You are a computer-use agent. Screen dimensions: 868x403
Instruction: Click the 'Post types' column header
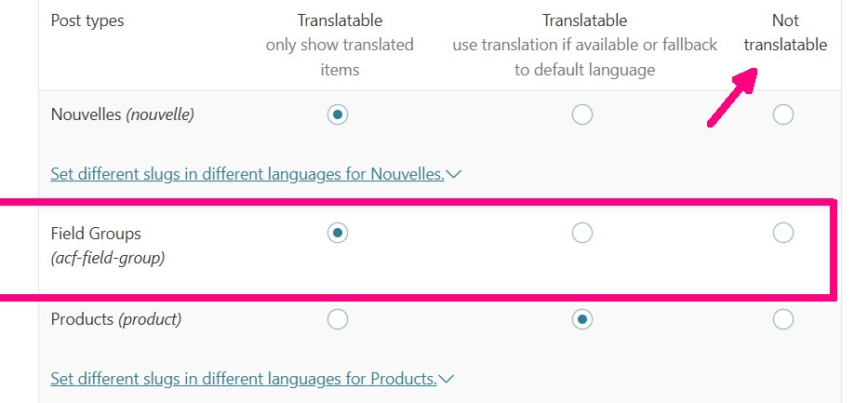pos(87,20)
